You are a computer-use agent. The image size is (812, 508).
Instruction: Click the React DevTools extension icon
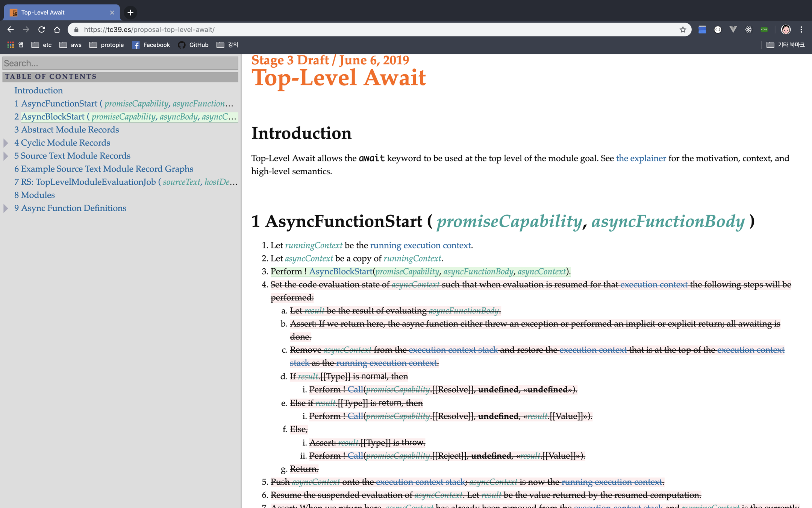click(748, 29)
